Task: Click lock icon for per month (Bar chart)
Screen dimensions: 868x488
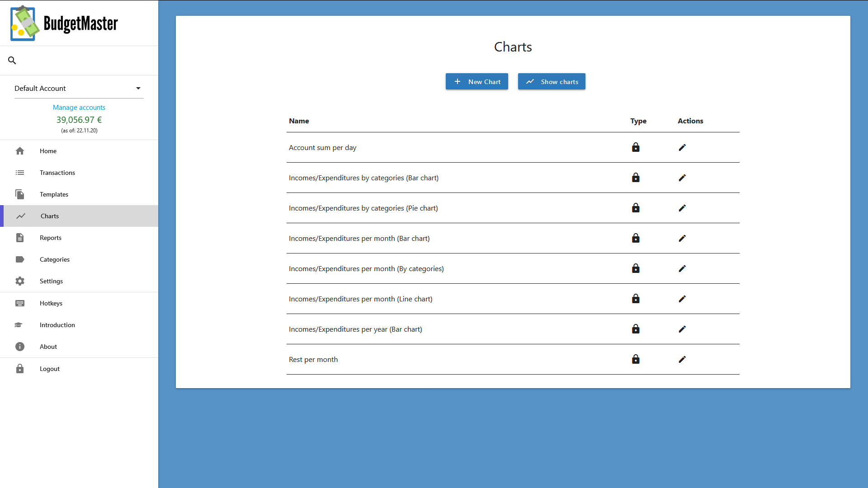Action: (636, 238)
